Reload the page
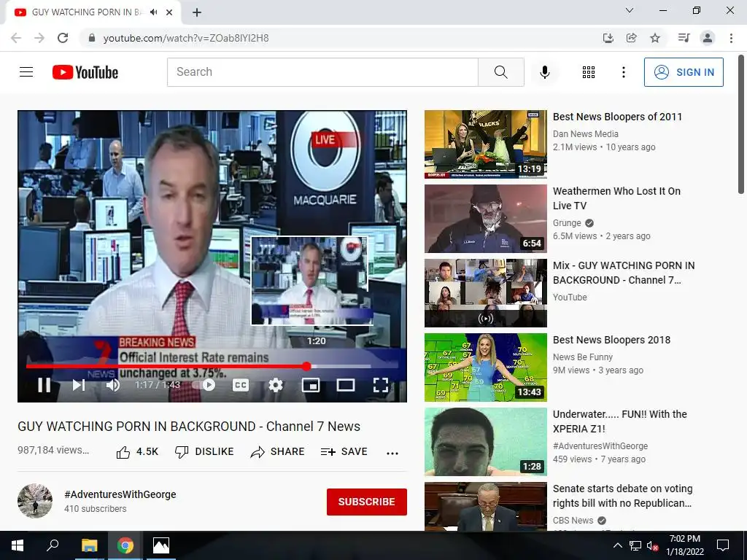The image size is (747, 560). pos(63,38)
